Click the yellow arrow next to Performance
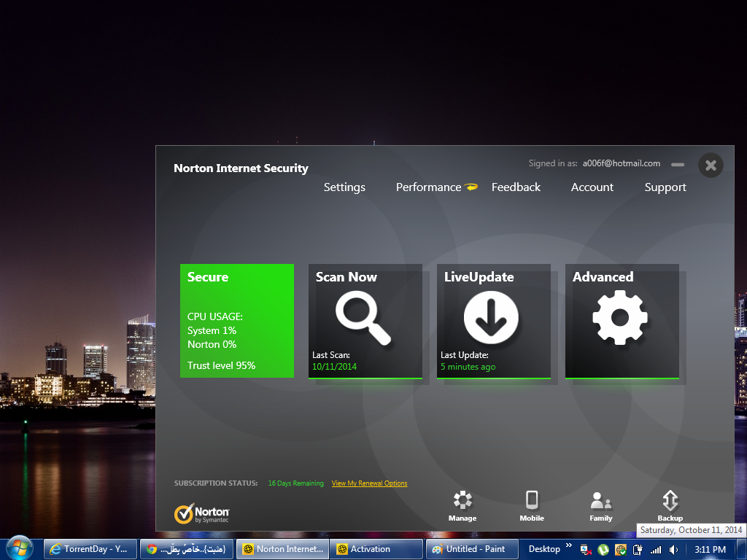This screenshot has height=560, width=747. coord(472,187)
